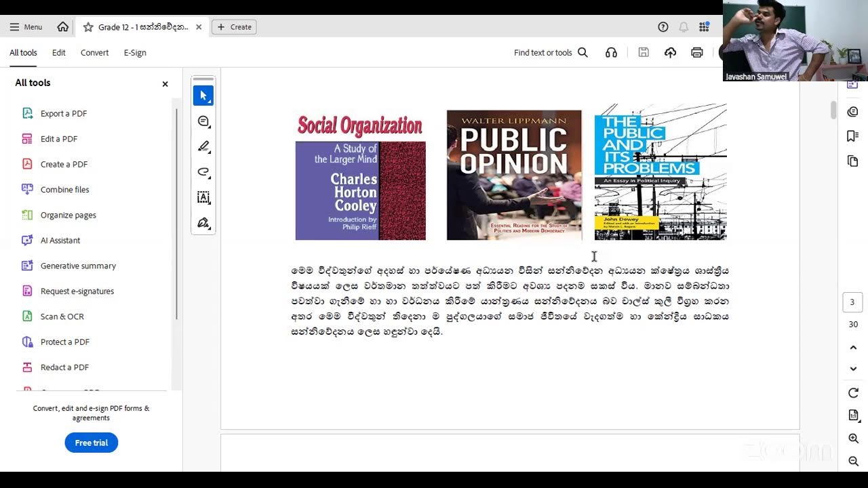Open the apps grid icon

[x=704, y=27]
